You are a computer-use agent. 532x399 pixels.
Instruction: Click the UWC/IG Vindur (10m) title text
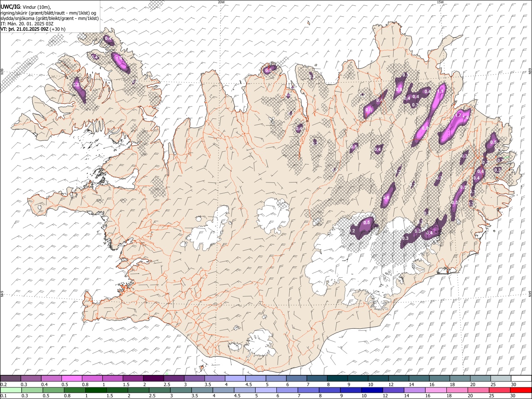(x=26, y=7)
